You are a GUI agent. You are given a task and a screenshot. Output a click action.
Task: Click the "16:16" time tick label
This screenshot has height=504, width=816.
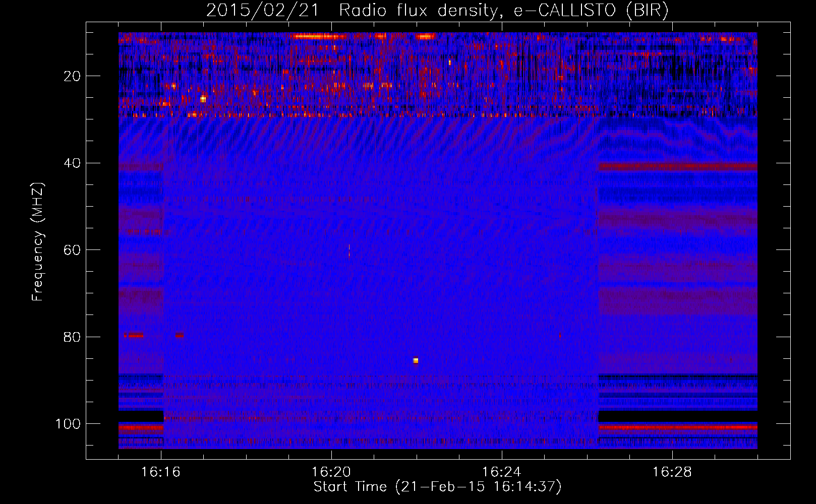[161, 472]
